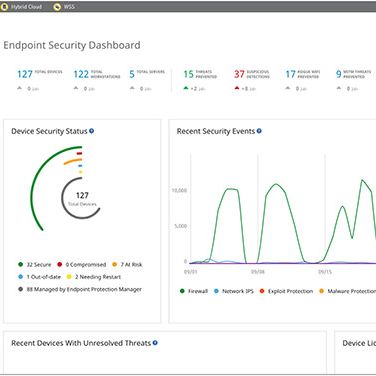
Task: Click gray trend arrow under Total Devices
Action: coord(20,88)
